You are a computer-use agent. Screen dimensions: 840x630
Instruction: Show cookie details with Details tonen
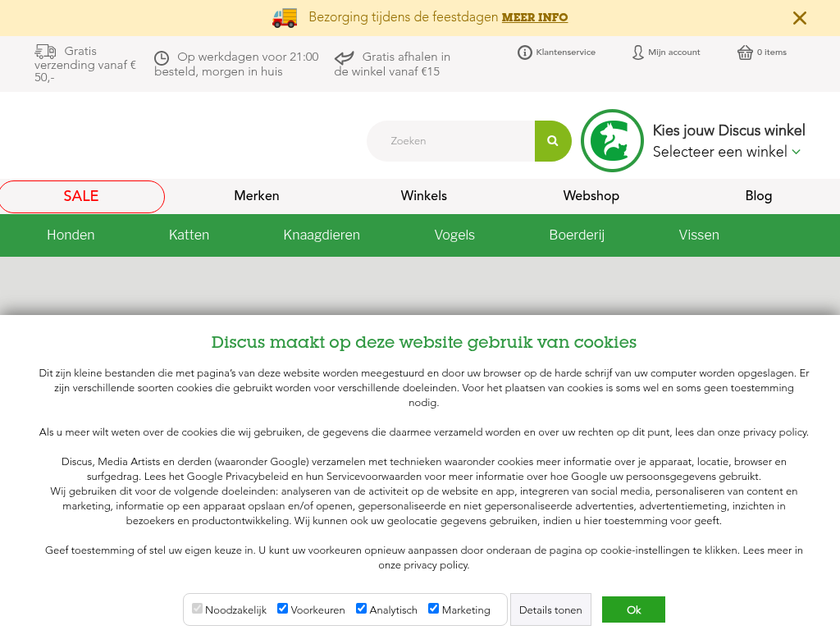click(550, 609)
